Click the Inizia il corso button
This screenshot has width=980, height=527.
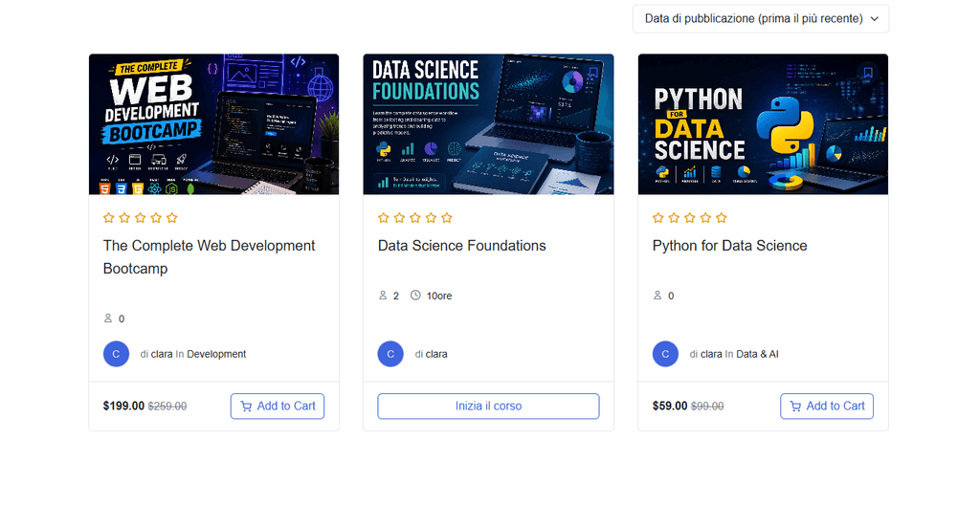click(x=488, y=406)
